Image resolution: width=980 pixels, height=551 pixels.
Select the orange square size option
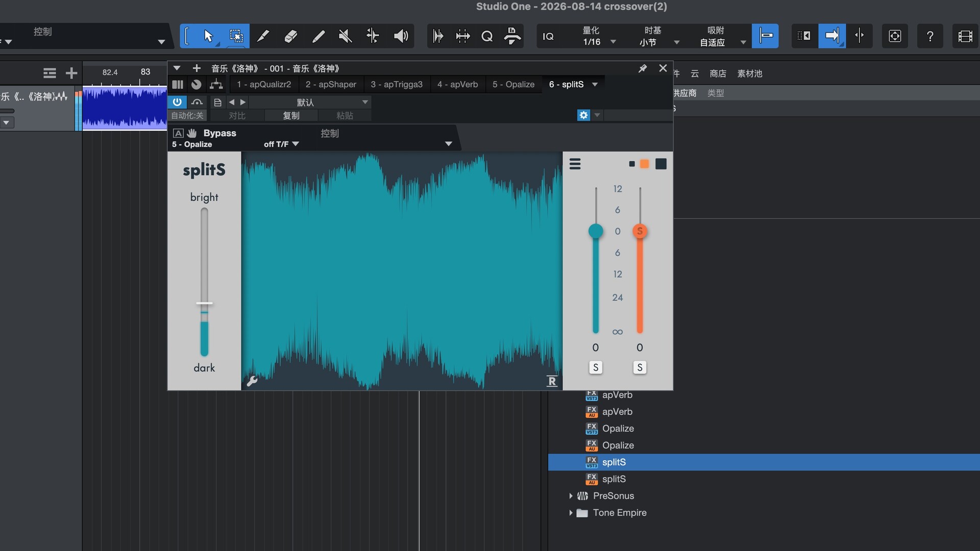(645, 164)
